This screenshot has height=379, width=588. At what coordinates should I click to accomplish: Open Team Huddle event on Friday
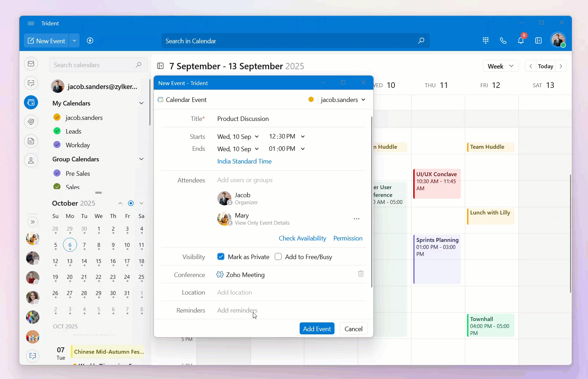click(491, 147)
